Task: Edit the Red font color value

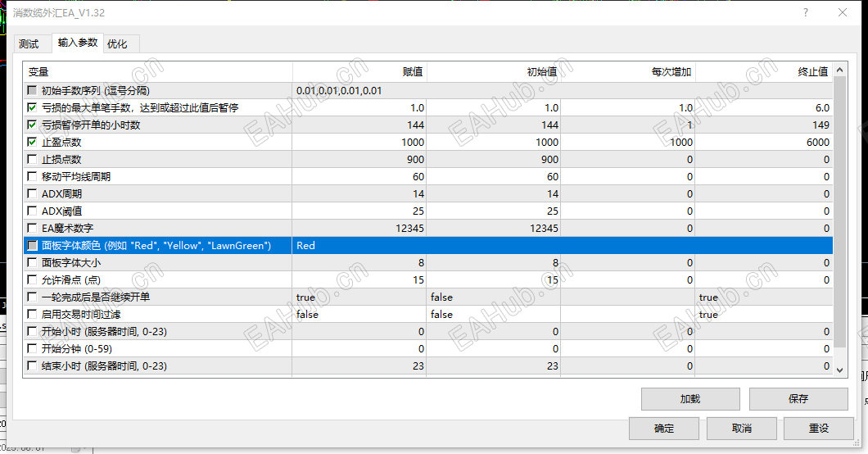Action: click(x=563, y=245)
